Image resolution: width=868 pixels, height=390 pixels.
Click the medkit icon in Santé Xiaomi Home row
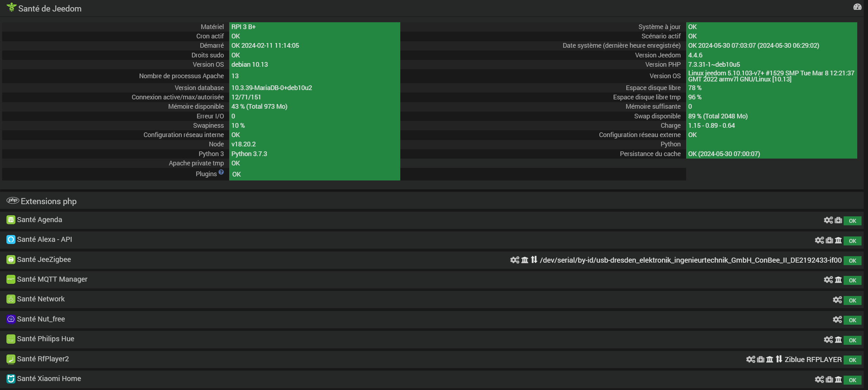pos(829,380)
